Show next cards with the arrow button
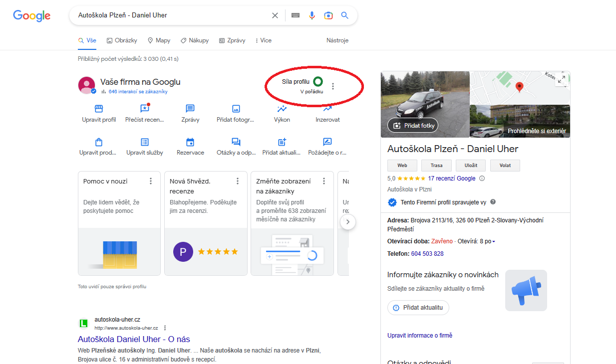This screenshot has height=364, width=616. click(348, 222)
